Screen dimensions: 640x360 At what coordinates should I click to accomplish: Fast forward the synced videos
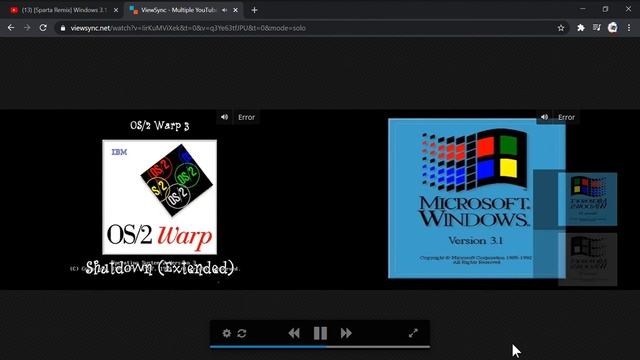[x=346, y=333]
